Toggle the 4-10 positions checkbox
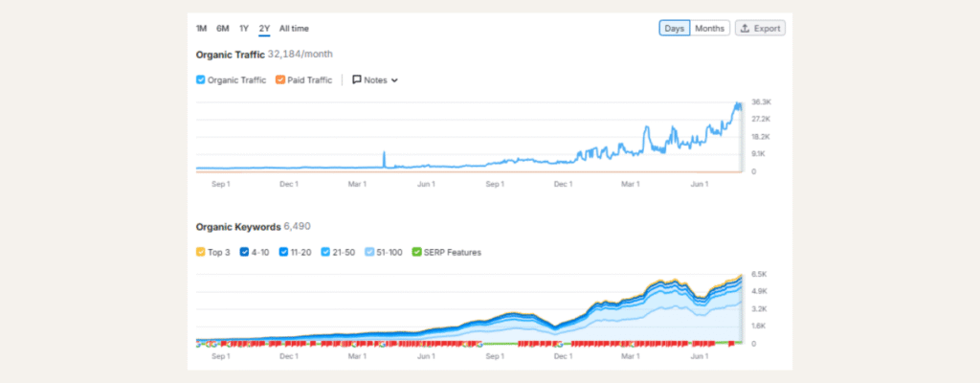980x383 pixels. tap(245, 253)
